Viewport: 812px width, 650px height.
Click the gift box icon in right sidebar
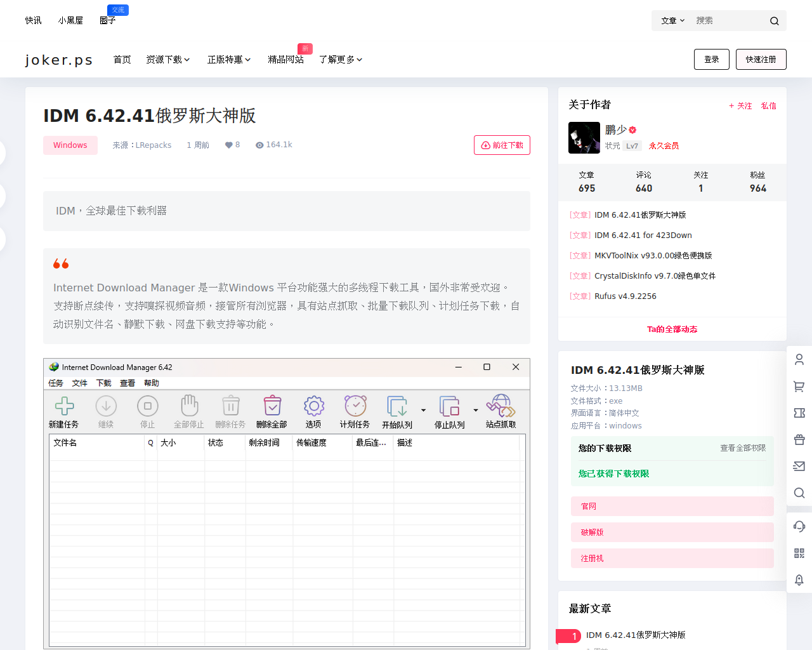(x=799, y=439)
